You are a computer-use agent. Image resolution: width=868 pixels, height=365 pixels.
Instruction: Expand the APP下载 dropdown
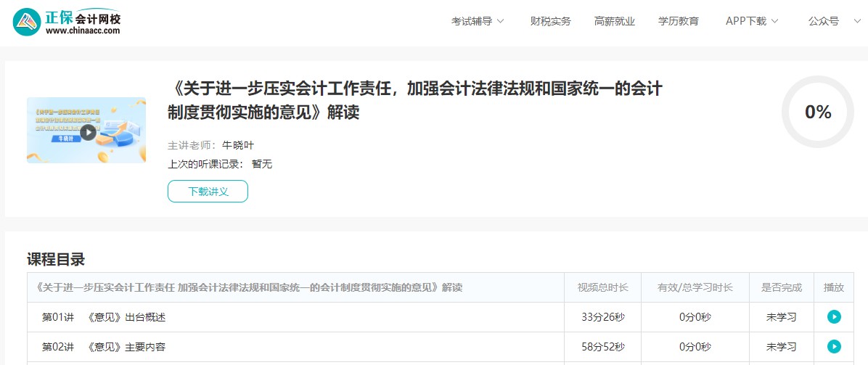(x=752, y=22)
